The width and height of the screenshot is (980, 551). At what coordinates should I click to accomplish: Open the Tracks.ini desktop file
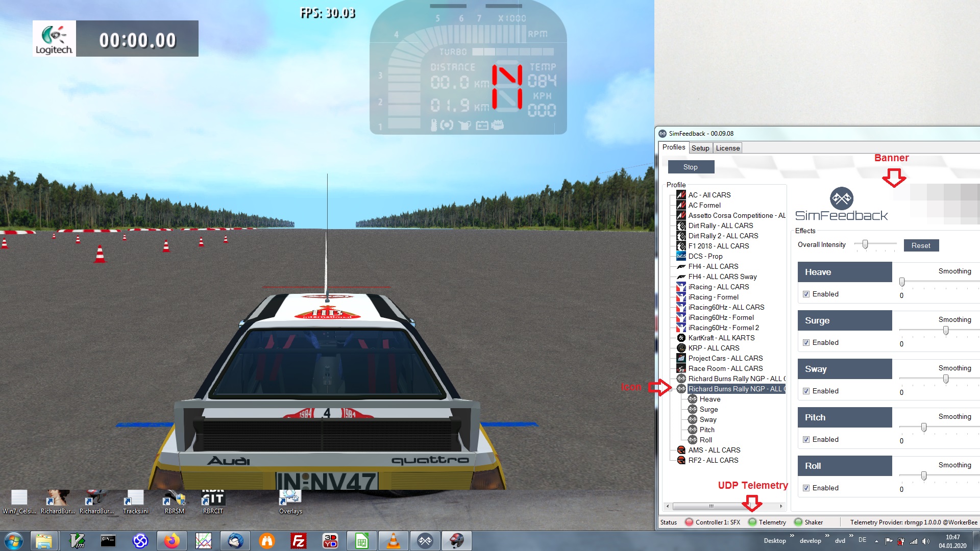click(135, 502)
